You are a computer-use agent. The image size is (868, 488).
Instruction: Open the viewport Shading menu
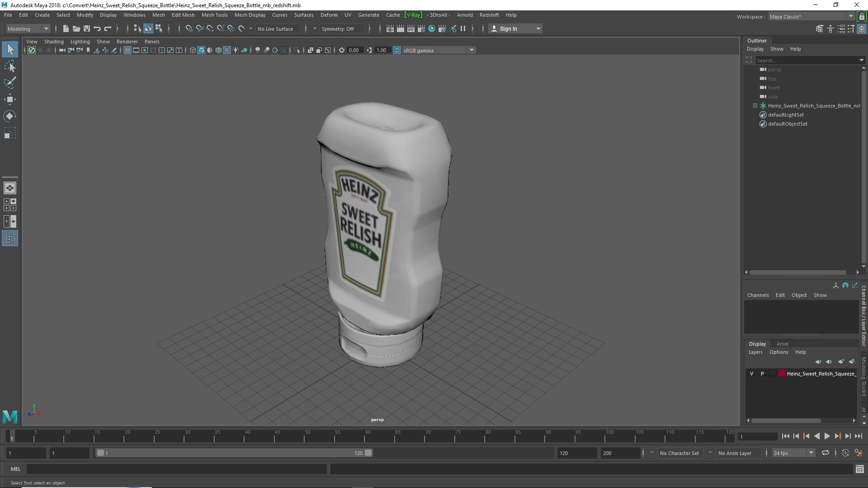pyautogui.click(x=54, y=42)
